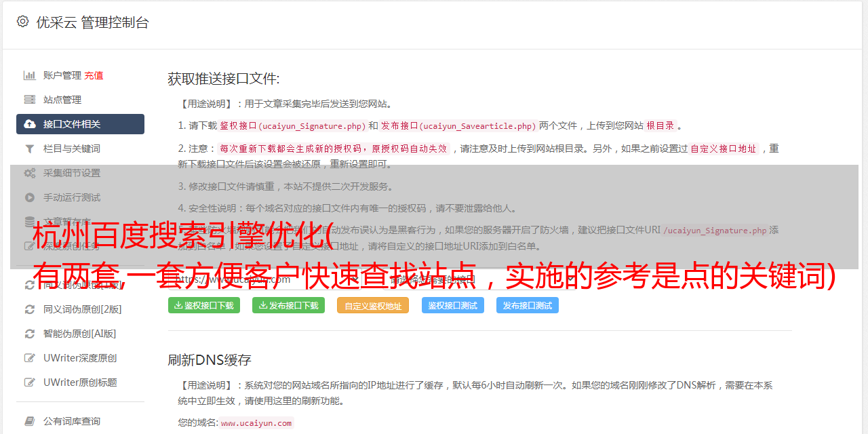Click the www.ucaiyun.com domain label
868x434 pixels.
click(256, 423)
